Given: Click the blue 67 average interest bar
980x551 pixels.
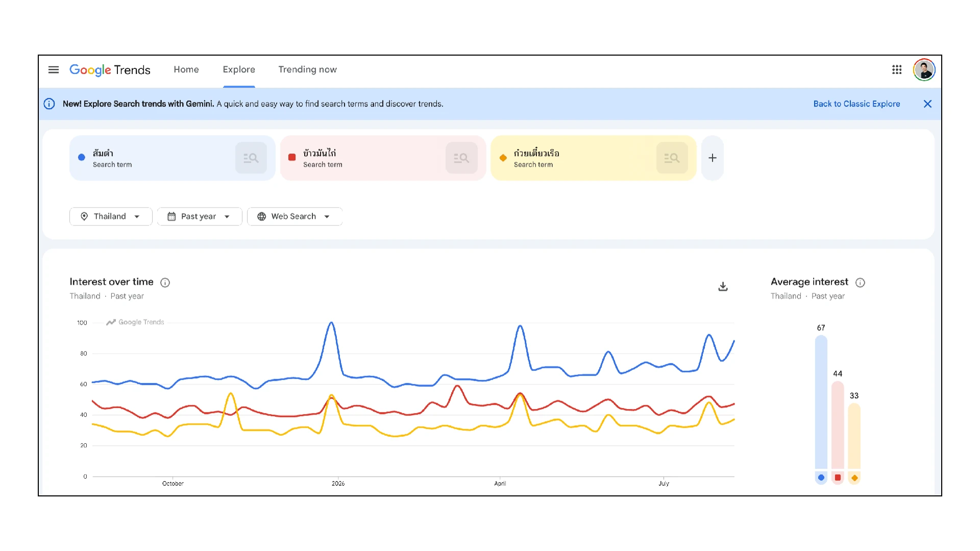Looking at the screenshot, I should [821, 402].
